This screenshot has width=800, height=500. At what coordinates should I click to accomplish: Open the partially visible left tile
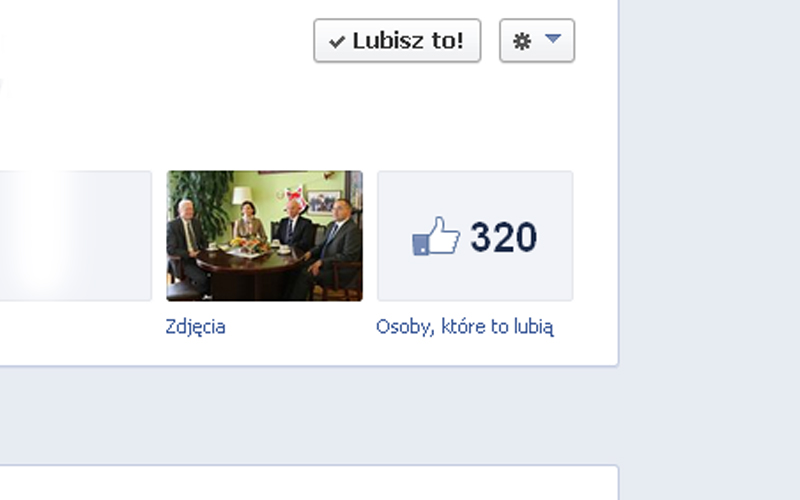(76, 236)
